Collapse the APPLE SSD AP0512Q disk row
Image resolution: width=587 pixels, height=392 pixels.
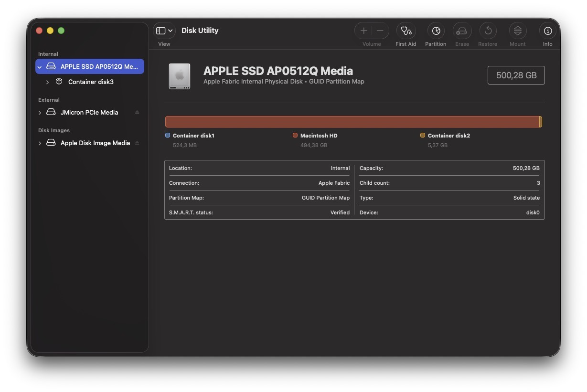[40, 67]
